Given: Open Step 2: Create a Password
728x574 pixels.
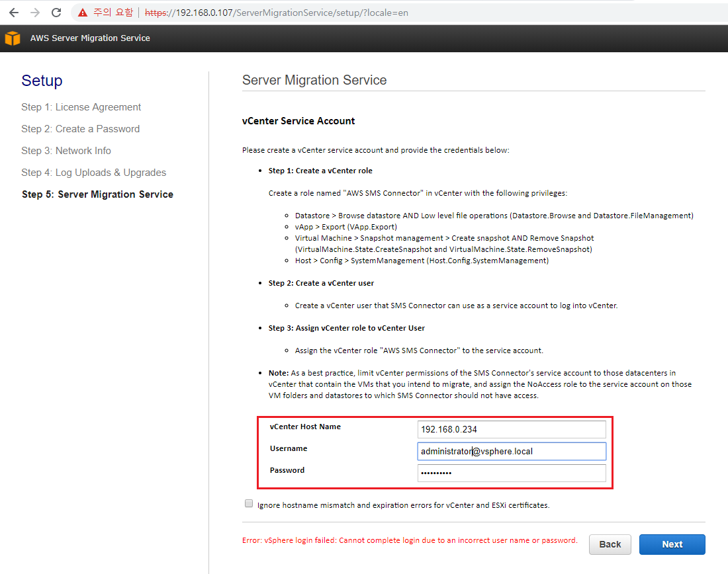Looking at the screenshot, I should pyautogui.click(x=80, y=129).
